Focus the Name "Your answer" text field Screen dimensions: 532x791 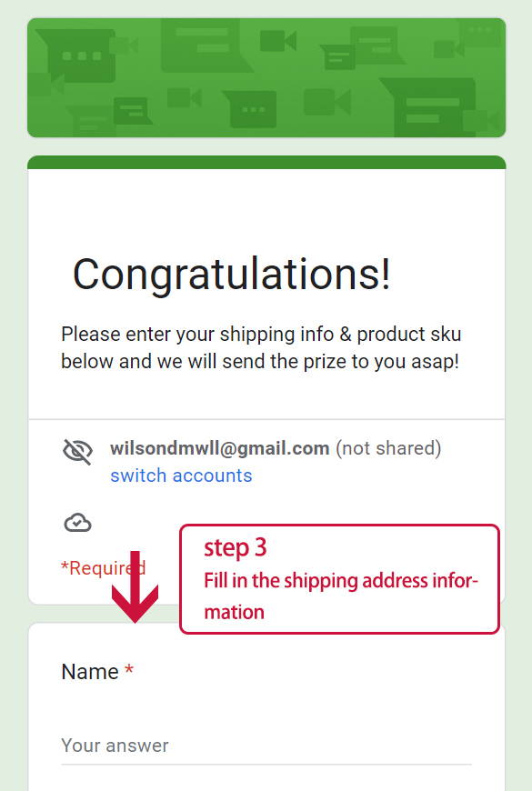pyautogui.click(x=266, y=746)
